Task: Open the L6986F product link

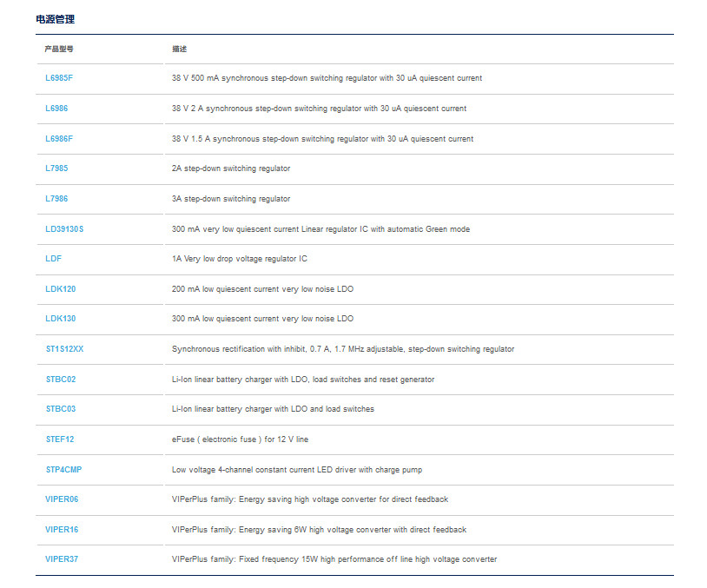Action: pos(58,139)
